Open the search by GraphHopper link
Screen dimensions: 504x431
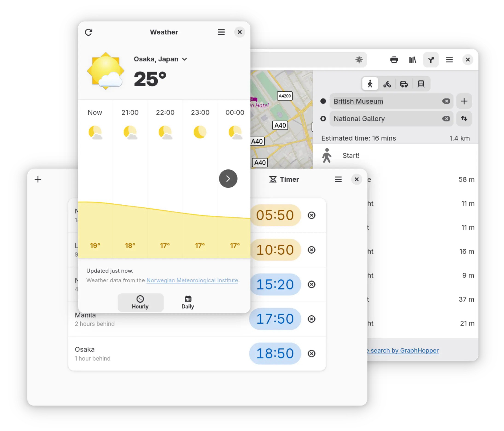click(404, 350)
